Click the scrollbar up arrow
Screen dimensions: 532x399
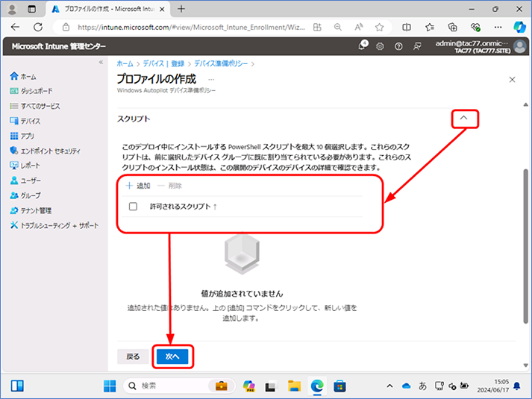pyautogui.click(x=525, y=104)
